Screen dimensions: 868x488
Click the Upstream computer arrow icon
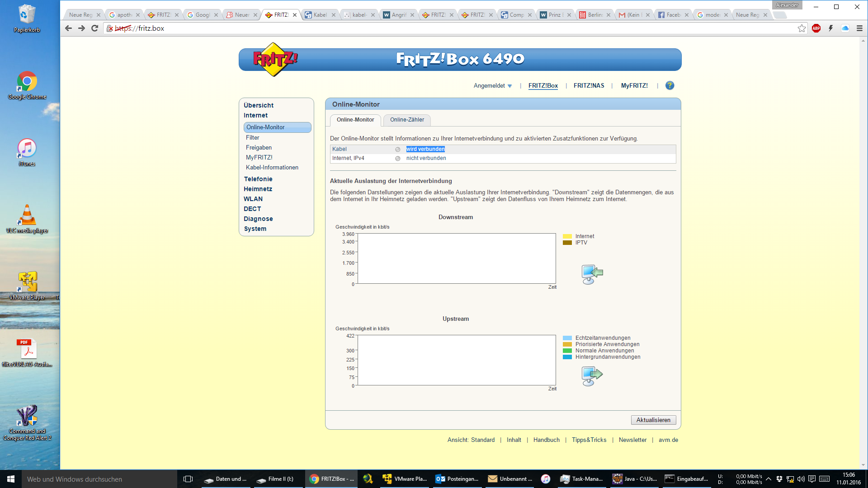click(x=592, y=376)
